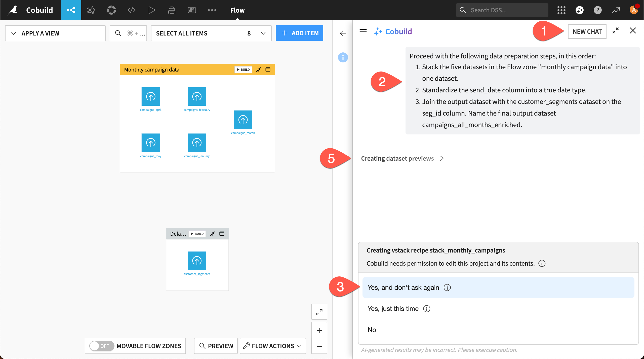Click the Add Item button
This screenshot has width=644, height=359.
[x=299, y=33]
